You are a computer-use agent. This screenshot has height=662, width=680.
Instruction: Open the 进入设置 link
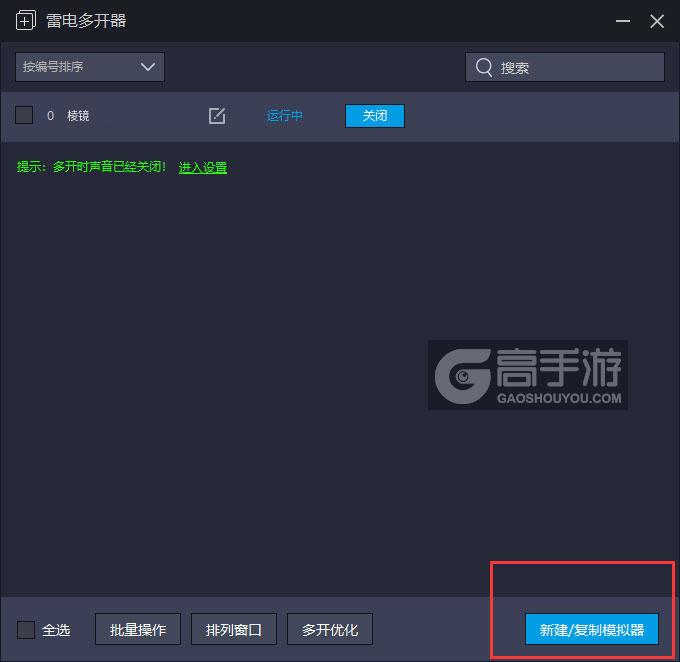pyautogui.click(x=203, y=167)
